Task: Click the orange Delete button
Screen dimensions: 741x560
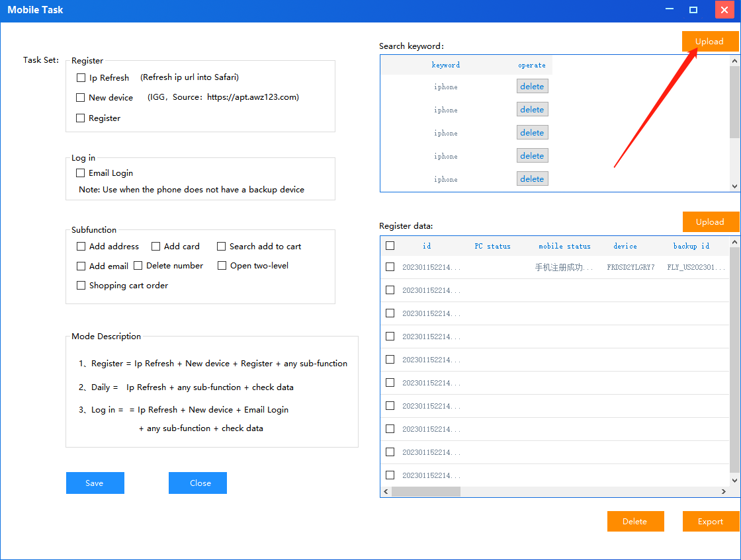Action: pyautogui.click(x=636, y=521)
